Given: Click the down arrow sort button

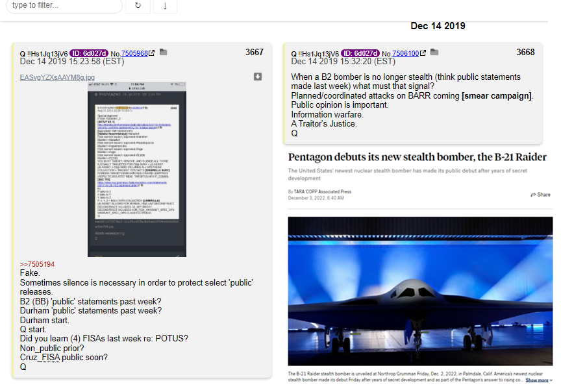Looking at the screenshot, I should pyautogui.click(x=165, y=6).
